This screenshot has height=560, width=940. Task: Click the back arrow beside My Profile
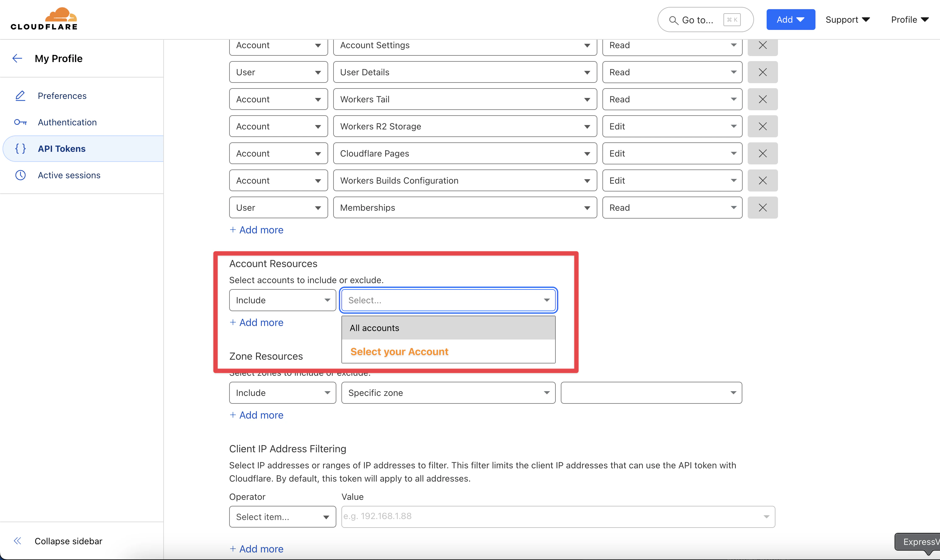17,59
